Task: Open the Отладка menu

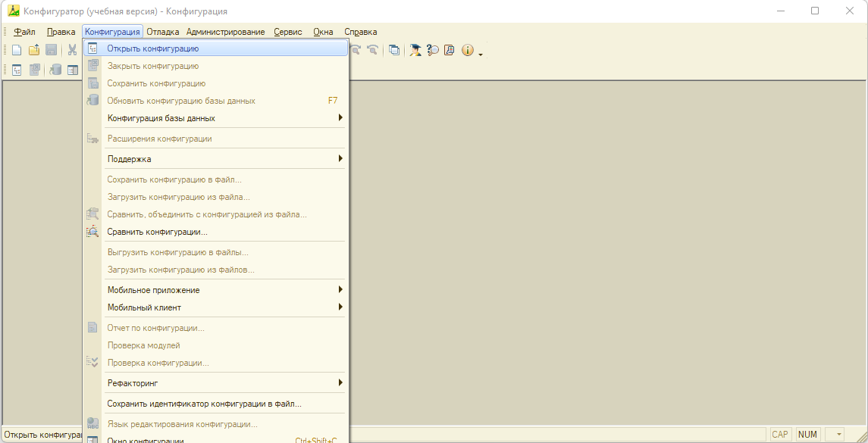Action: coord(163,32)
